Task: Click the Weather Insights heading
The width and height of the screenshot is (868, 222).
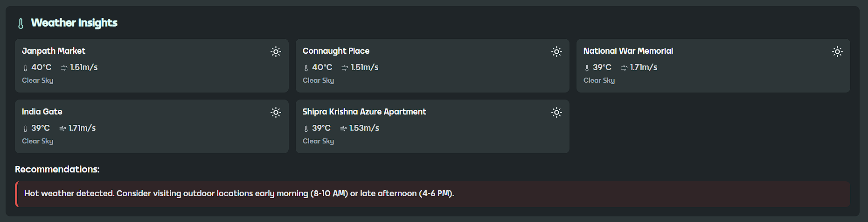Action: click(x=74, y=23)
